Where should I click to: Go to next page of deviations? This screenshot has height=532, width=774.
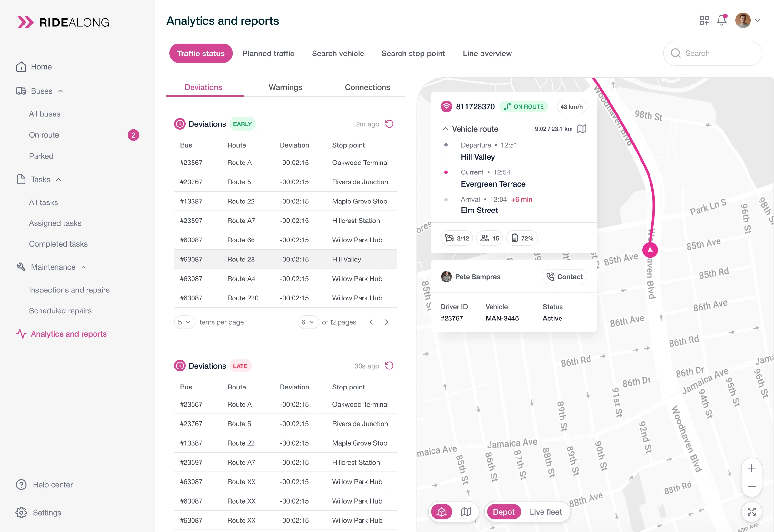(386, 322)
